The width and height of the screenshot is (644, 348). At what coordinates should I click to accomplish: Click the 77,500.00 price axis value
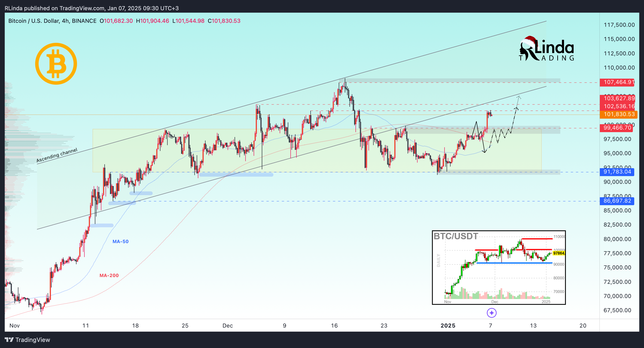pos(617,253)
